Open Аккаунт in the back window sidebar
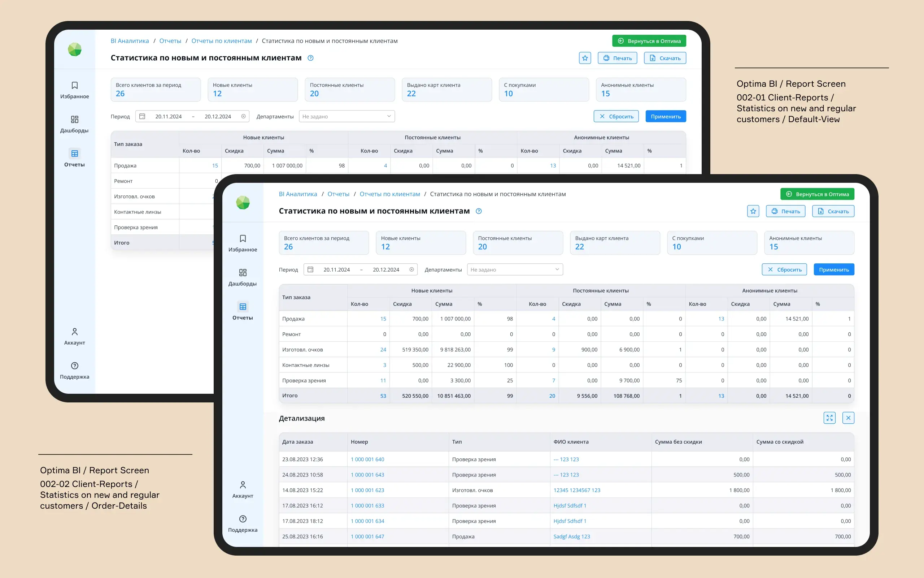Viewport: 924px width, 578px height. pos(74,336)
